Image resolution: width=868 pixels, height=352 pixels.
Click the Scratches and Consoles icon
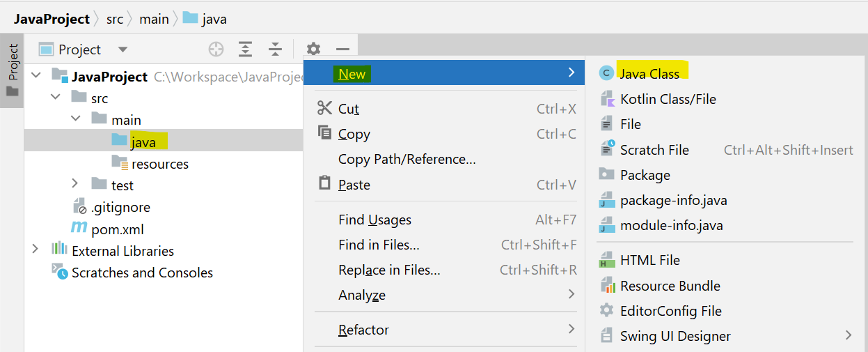(60, 271)
